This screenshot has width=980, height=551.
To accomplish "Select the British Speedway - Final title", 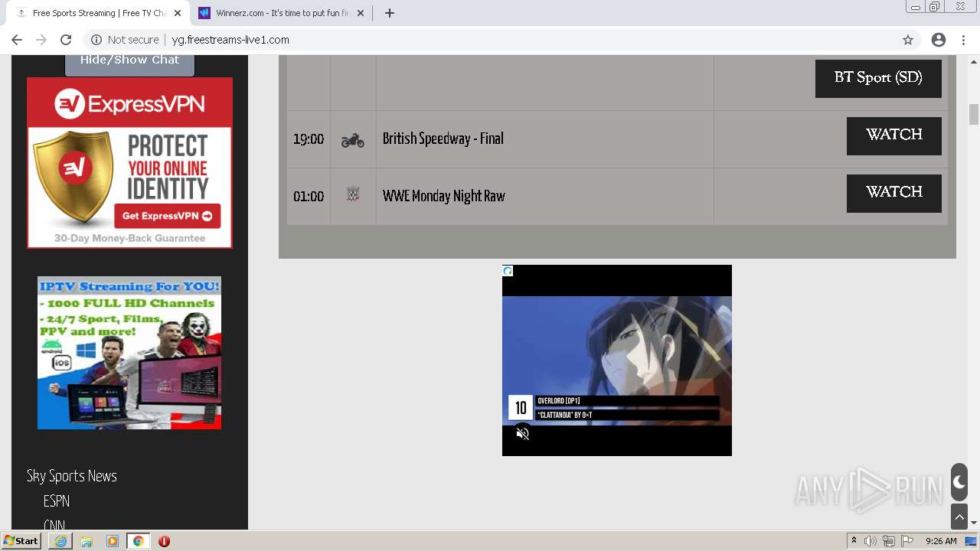I will click(x=443, y=139).
